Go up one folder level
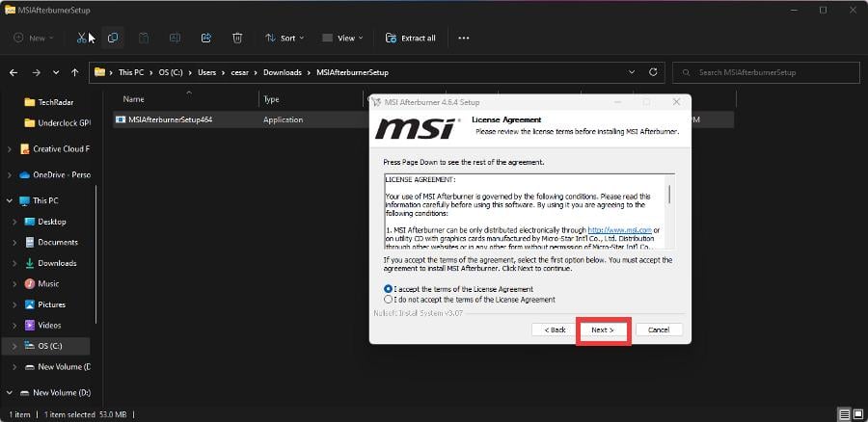 click(74, 72)
